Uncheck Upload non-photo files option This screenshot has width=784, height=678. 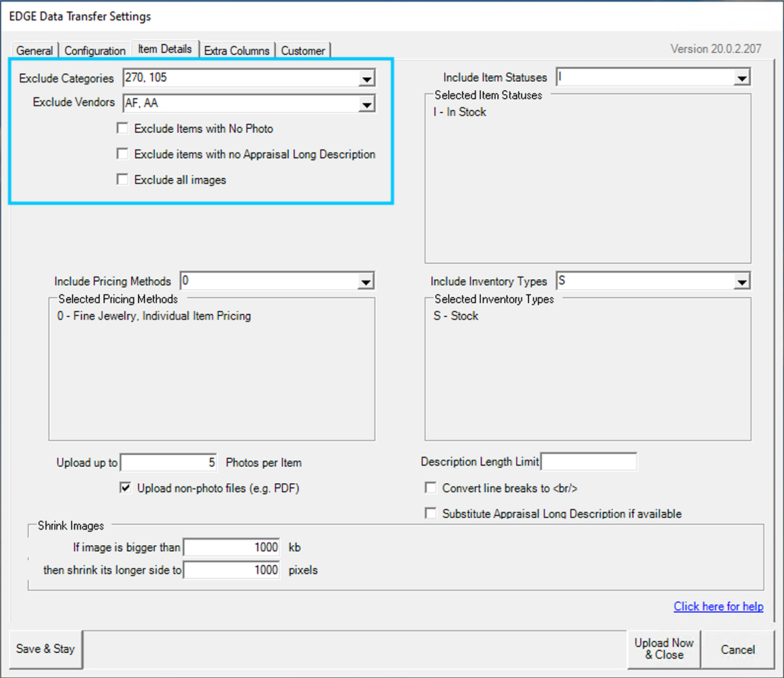pos(125,488)
